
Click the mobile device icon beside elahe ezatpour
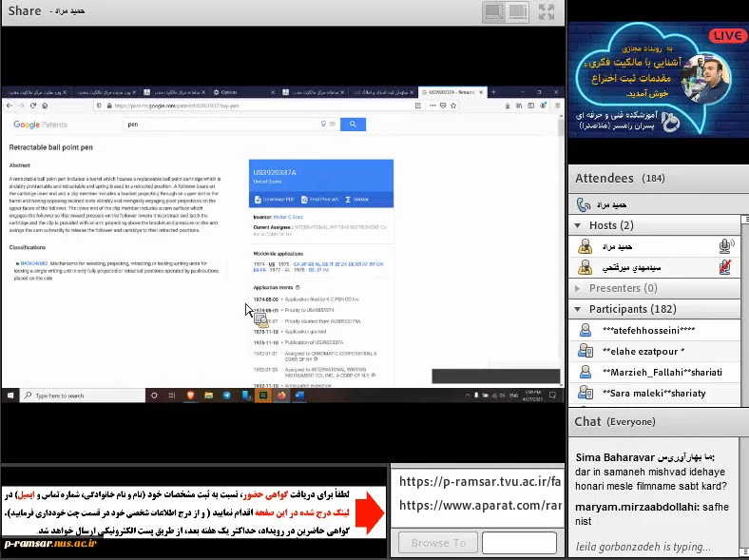point(586,351)
